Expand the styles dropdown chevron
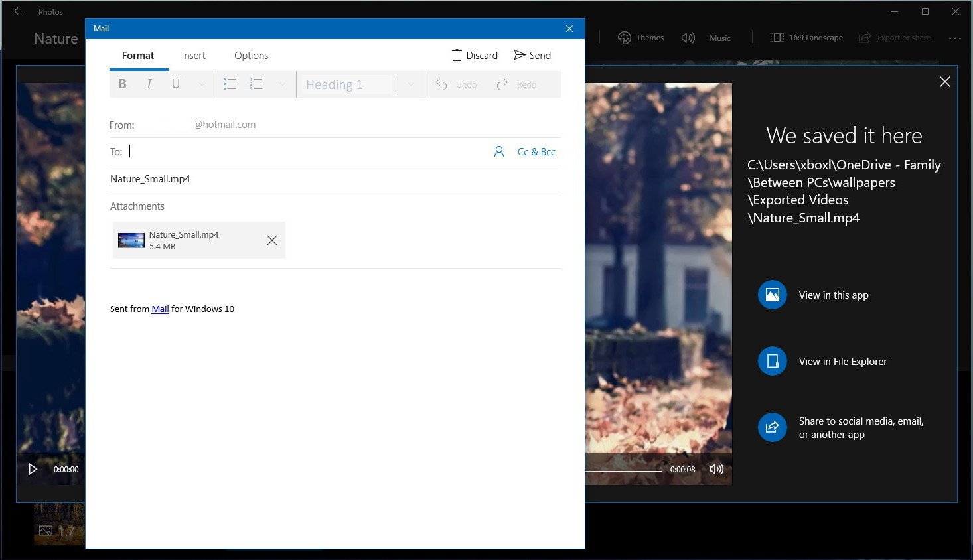The image size is (973, 560). pos(411,84)
